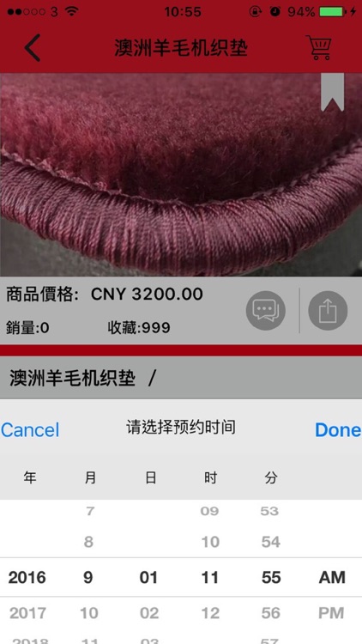Select AM in the picker

(332, 578)
